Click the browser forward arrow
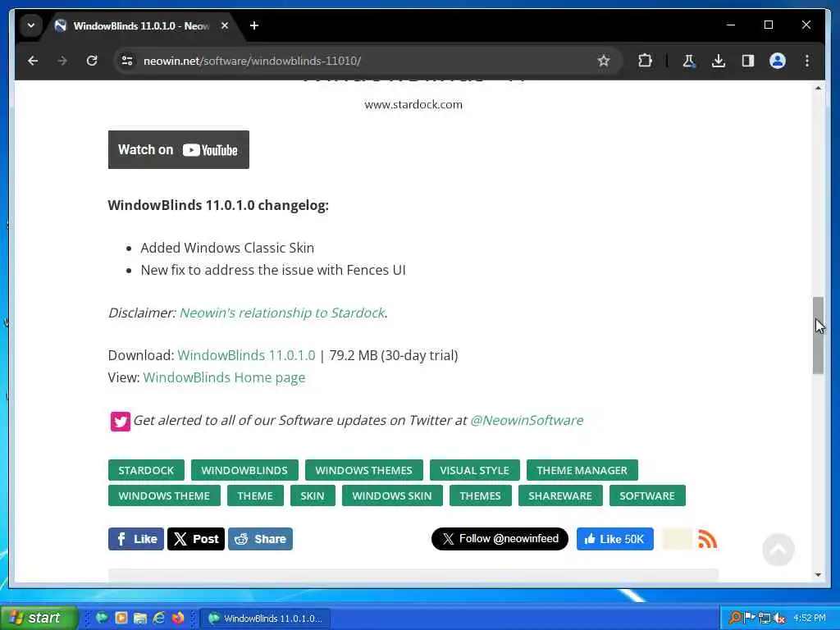The width and height of the screenshot is (840, 630). [x=62, y=61]
